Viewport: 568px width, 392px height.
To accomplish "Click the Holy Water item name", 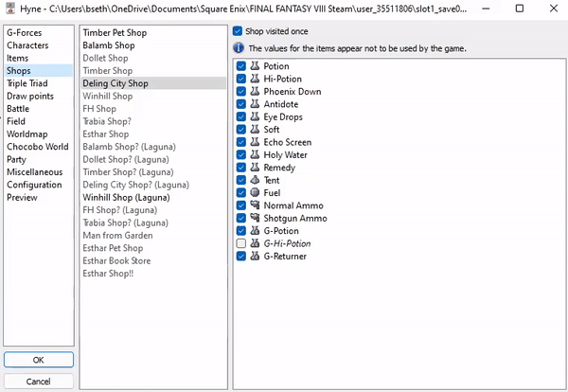I will coord(286,154).
